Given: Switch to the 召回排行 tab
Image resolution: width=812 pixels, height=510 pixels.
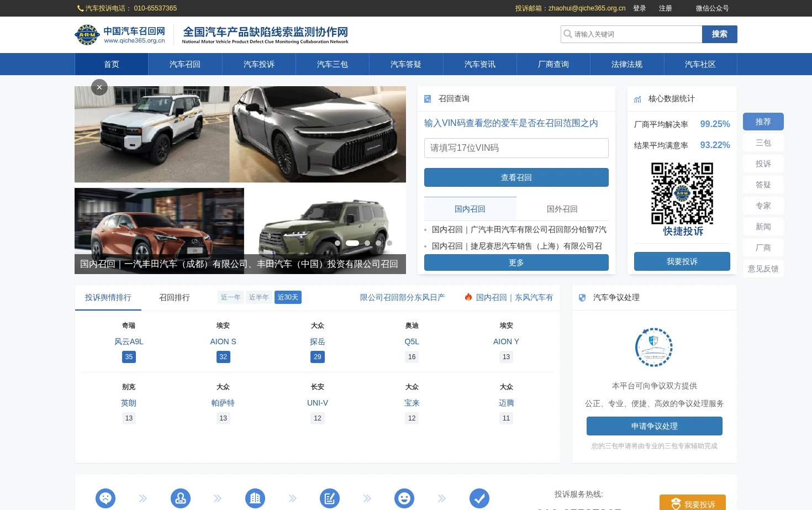Looking at the screenshot, I should pyautogui.click(x=175, y=297).
